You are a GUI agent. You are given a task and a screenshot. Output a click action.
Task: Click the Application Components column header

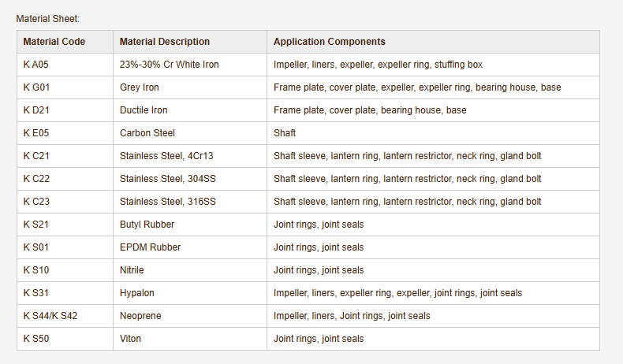[330, 42]
